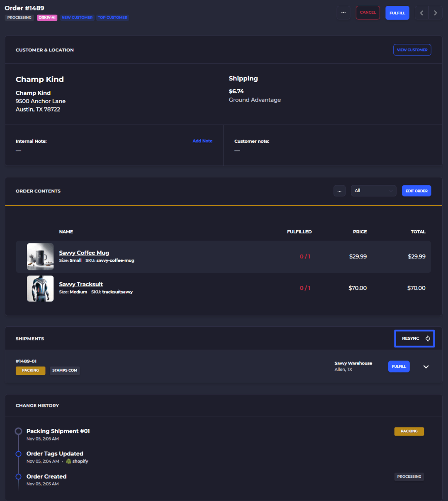Click the PROCESSING badge in change history
Screen dimensions: 448x501
[409, 477]
